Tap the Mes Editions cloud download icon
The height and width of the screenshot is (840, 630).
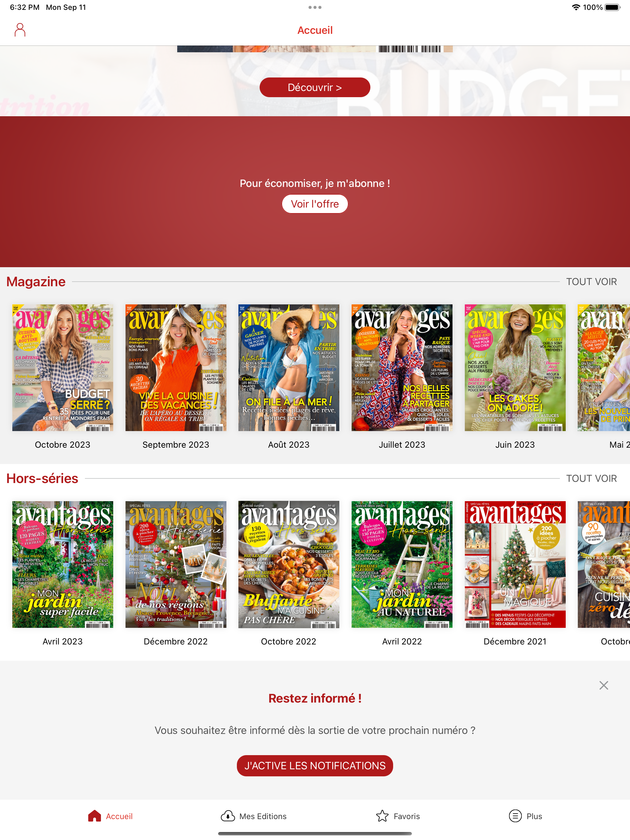point(228,816)
